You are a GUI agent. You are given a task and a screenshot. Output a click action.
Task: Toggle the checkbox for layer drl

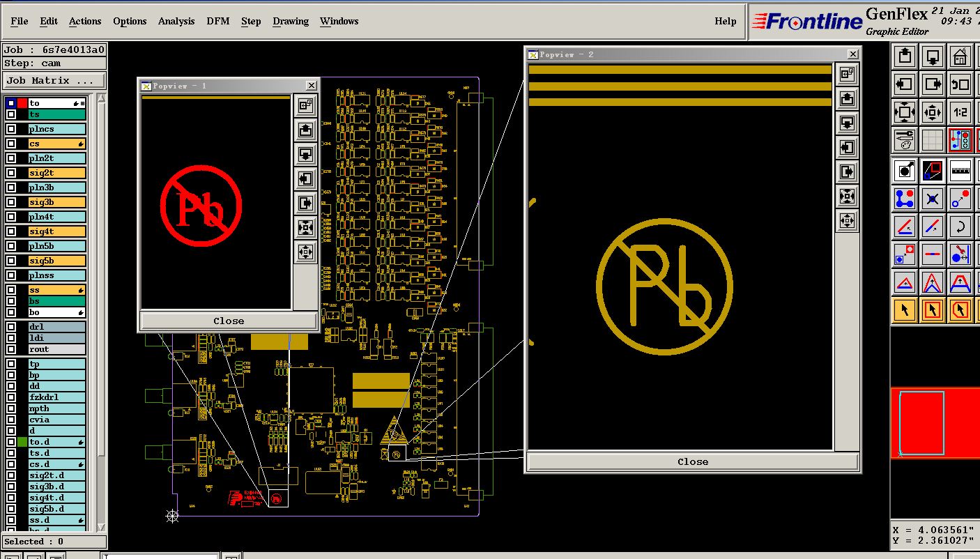point(11,327)
